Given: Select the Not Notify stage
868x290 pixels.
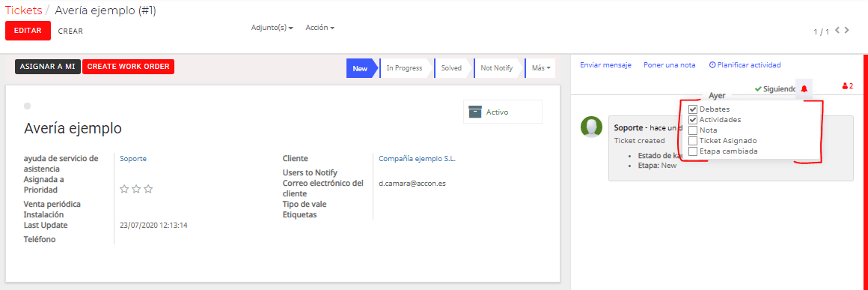Looking at the screenshot, I should point(497,68).
